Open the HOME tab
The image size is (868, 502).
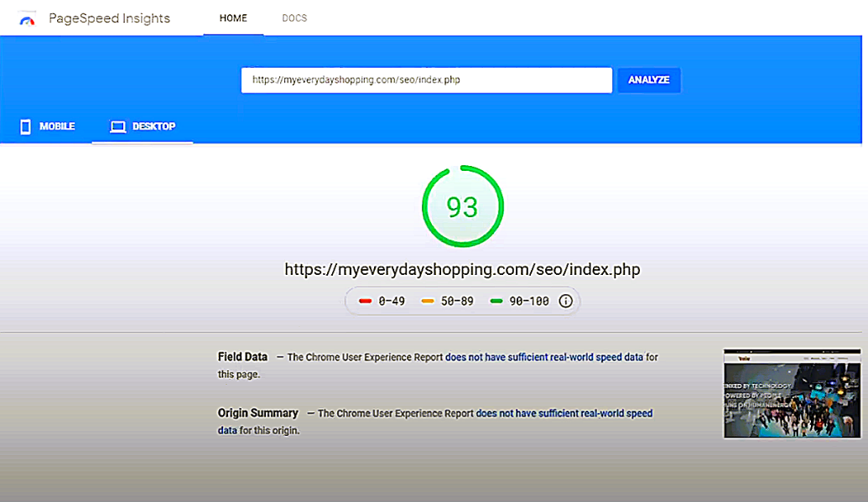[232, 18]
